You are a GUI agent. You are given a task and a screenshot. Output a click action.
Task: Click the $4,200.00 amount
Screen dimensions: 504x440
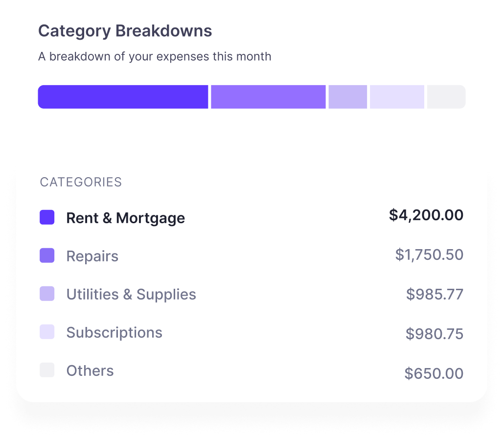(x=426, y=215)
